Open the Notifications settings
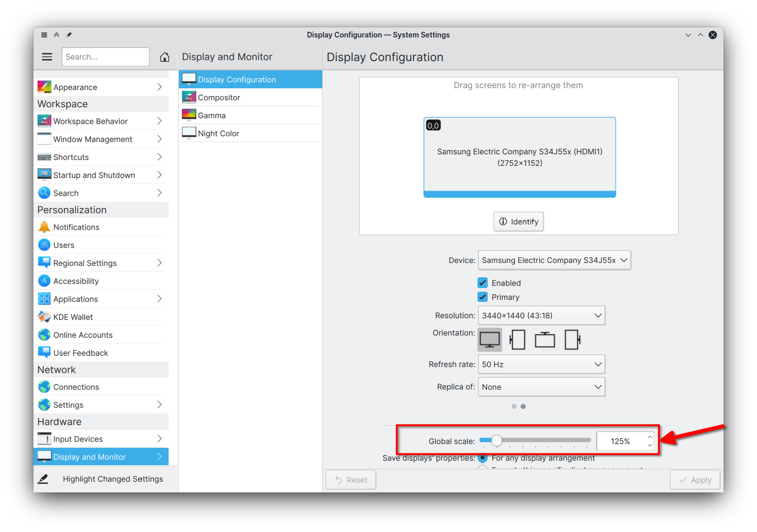The height and width of the screenshot is (532, 757). pos(76,226)
